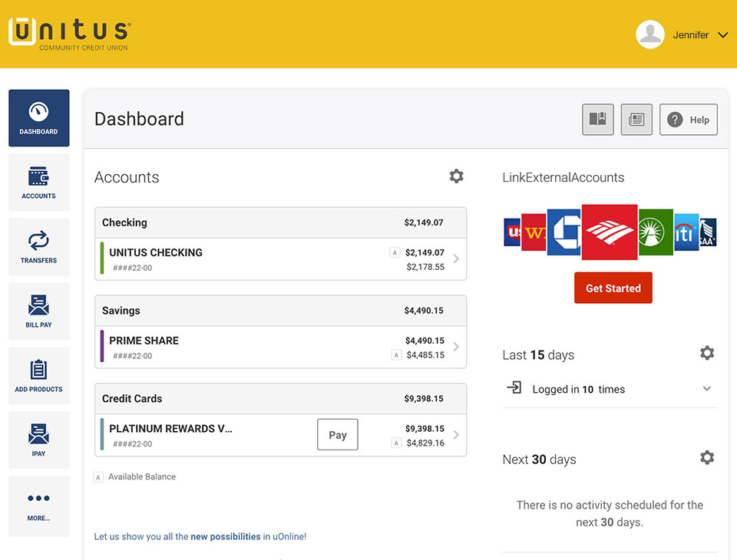This screenshot has height=560, width=737.
Task: Expand the Logged in 10 times row
Action: click(610, 389)
